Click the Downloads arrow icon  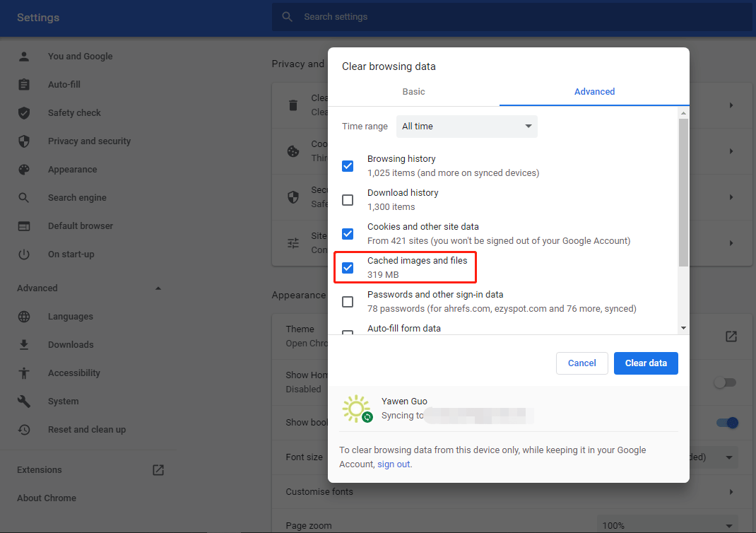tap(23, 344)
